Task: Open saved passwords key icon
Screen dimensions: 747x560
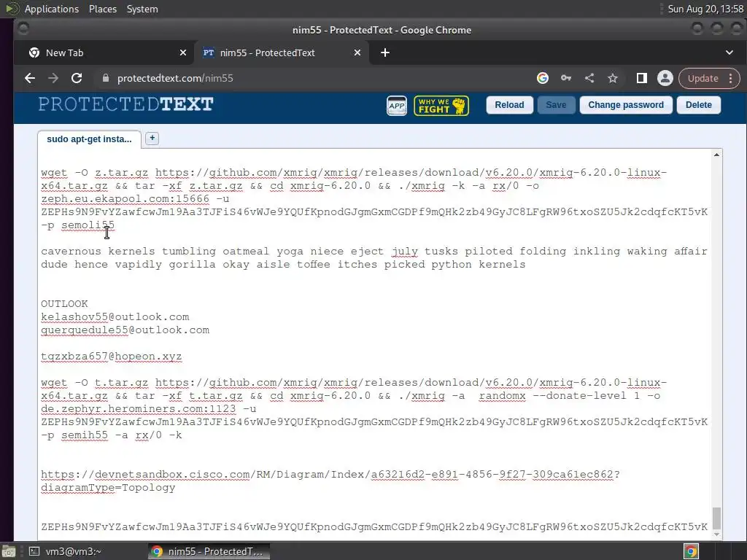Action: (x=566, y=78)
